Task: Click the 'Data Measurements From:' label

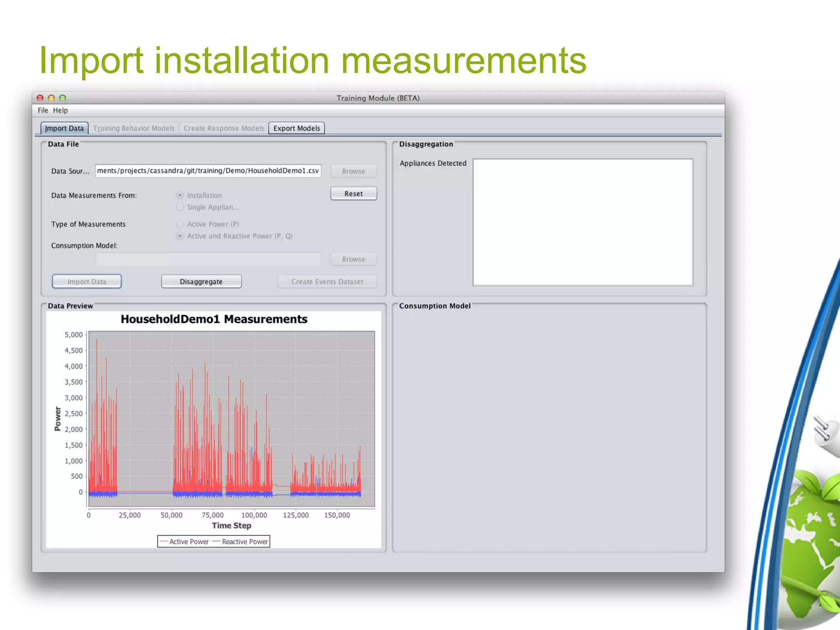Action: [x=94, y=195]
